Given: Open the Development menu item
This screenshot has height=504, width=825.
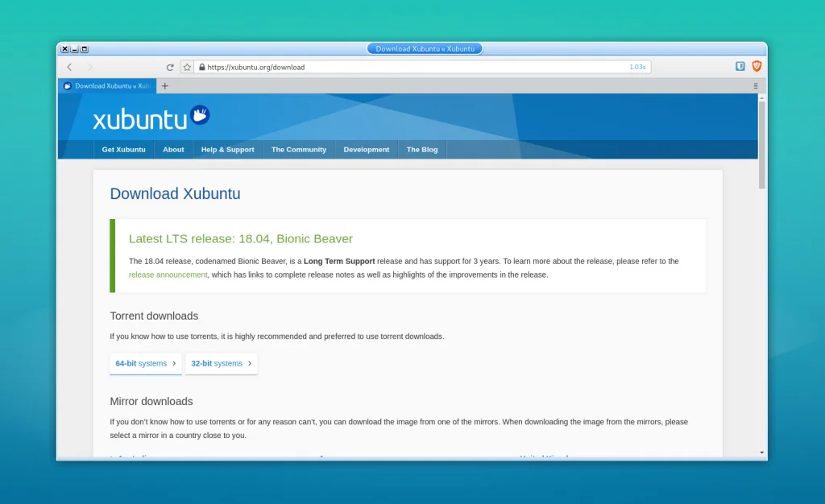Looking at the screenshot, I should (367, 149).
